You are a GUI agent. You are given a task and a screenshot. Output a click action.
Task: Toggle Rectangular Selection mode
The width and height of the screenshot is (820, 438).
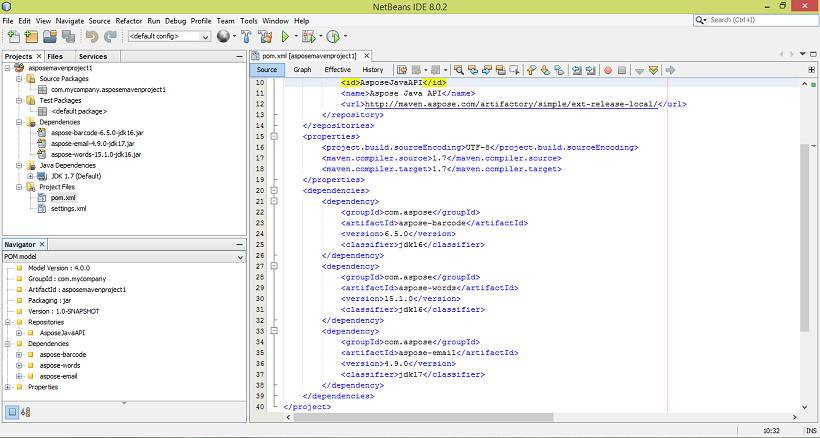(515, 70)
